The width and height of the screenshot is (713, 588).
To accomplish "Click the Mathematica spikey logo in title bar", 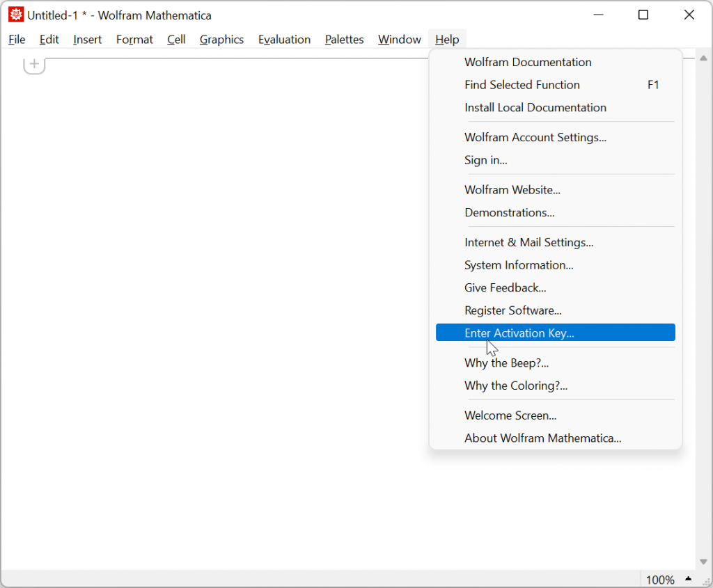I will (x=15, y=15).
